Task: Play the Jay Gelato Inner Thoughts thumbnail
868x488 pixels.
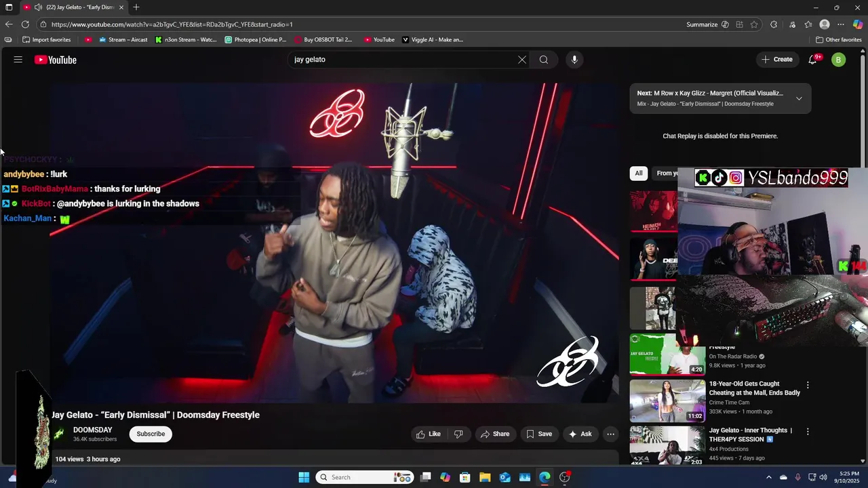Action: click(x=667, y=445)
